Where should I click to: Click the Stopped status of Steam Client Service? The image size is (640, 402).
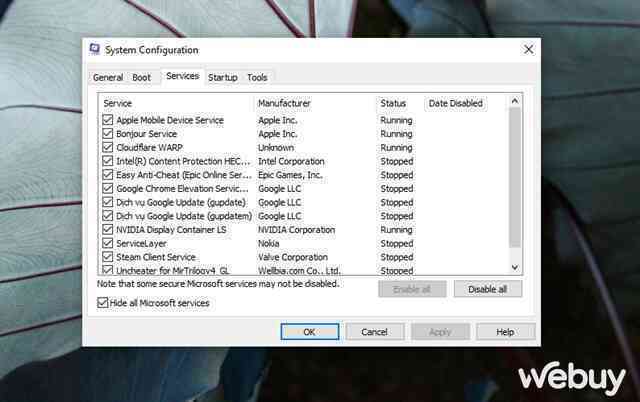pyautogui.click(x=397, y=257)
